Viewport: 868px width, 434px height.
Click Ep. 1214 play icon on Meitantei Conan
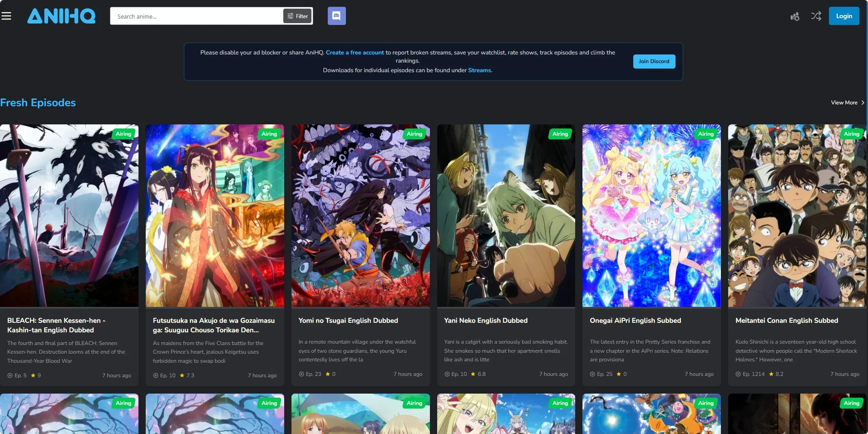(738, 374)
